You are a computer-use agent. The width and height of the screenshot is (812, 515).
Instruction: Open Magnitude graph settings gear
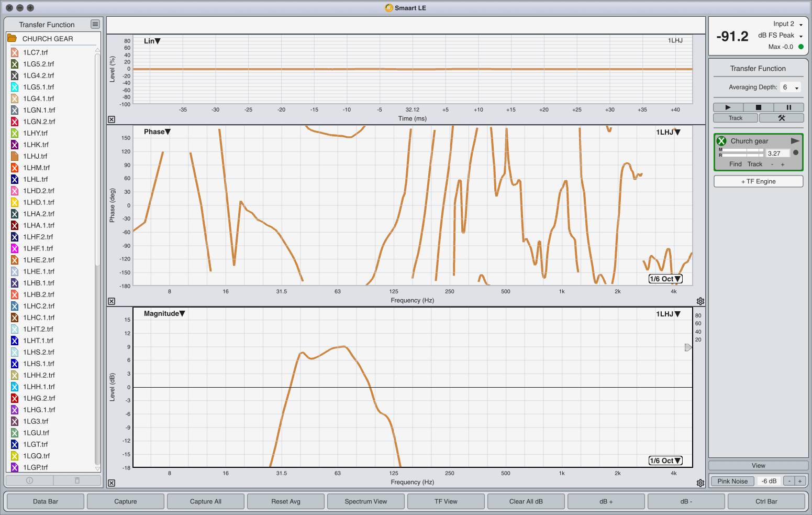(x=700, y=483)
